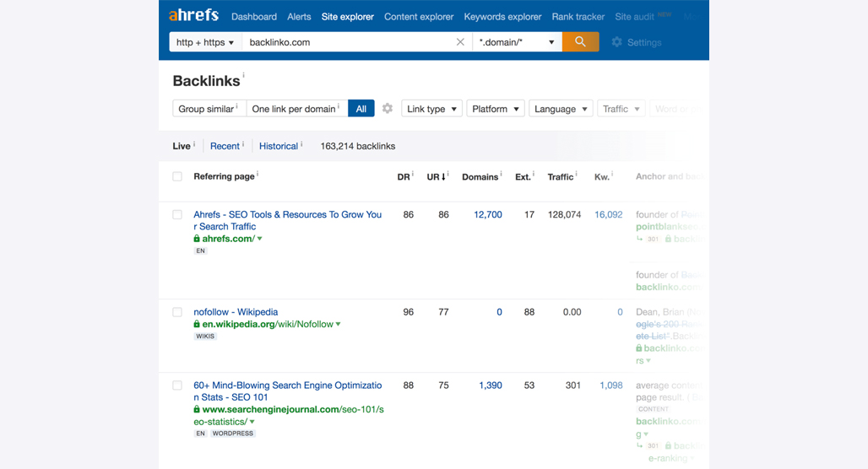Click the orange search magnifier button

pyautogui.click(x=580, y=41)
